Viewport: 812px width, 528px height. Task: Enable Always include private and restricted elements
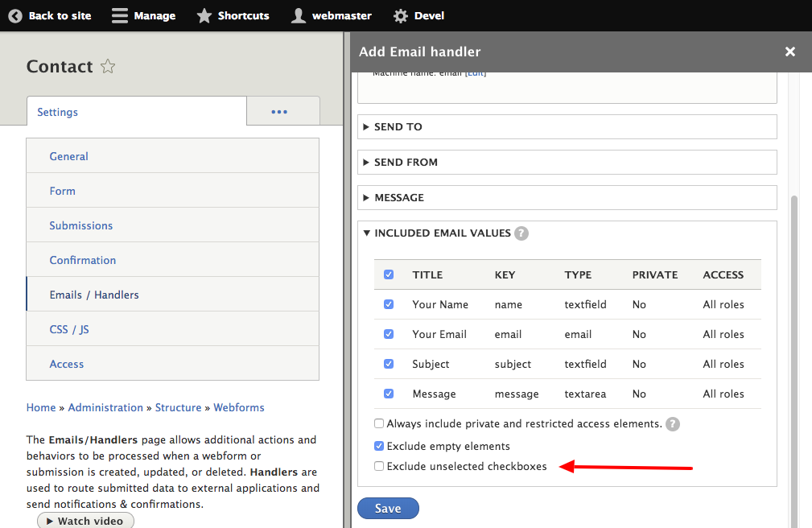tap(379, 424)
